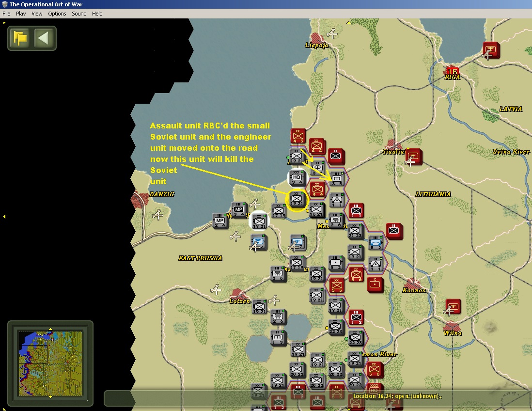Select the German 3-5 engineer regiment
The image size is (532, 411).
pos(337,179)
